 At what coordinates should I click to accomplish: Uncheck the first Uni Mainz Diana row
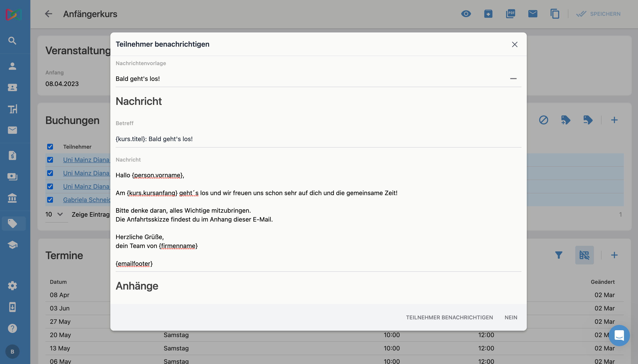50,160
